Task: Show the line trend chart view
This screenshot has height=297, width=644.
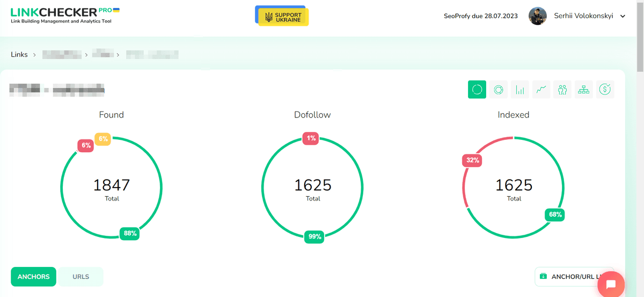Action: [x=541, y=90]
